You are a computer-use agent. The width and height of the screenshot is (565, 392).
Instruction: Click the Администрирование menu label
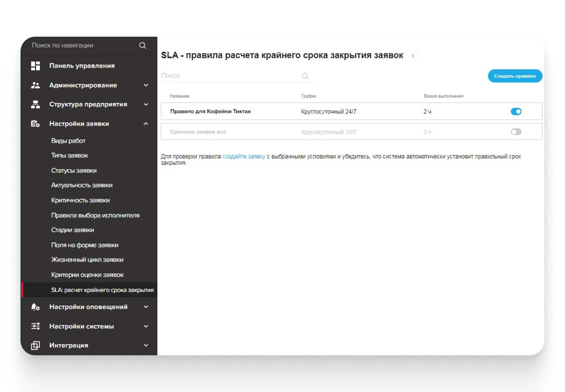[x=83, y=85]
